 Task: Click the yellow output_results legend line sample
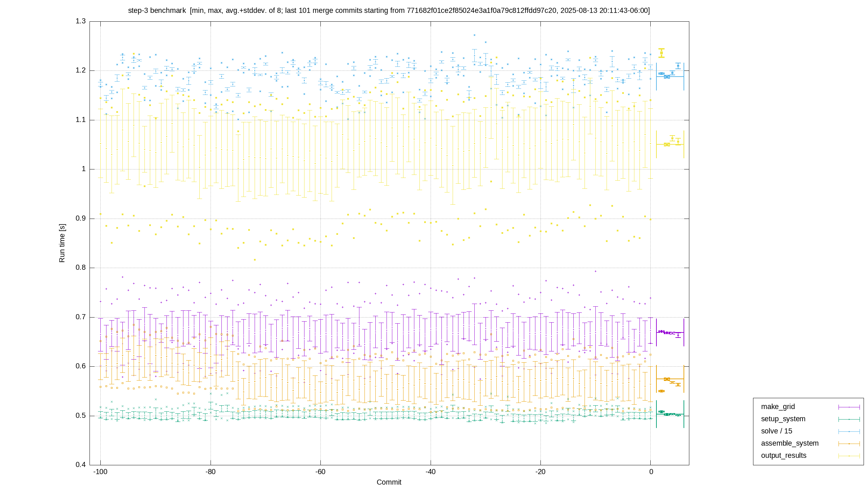point(849,456)
